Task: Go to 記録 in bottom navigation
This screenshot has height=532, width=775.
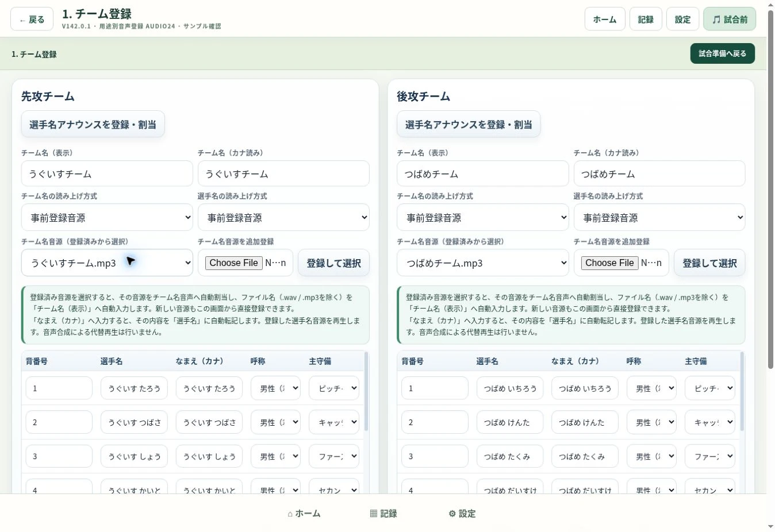Action: pos(383,514)
